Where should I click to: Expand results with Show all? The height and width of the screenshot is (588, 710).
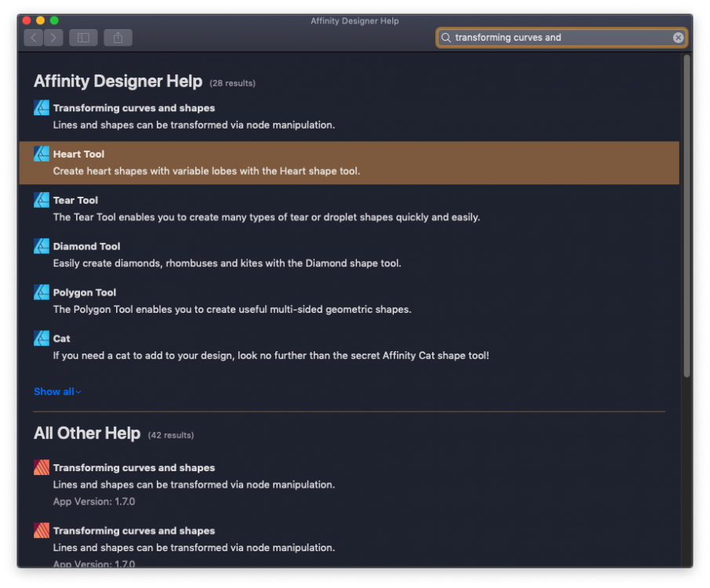(x=57, y=392)
